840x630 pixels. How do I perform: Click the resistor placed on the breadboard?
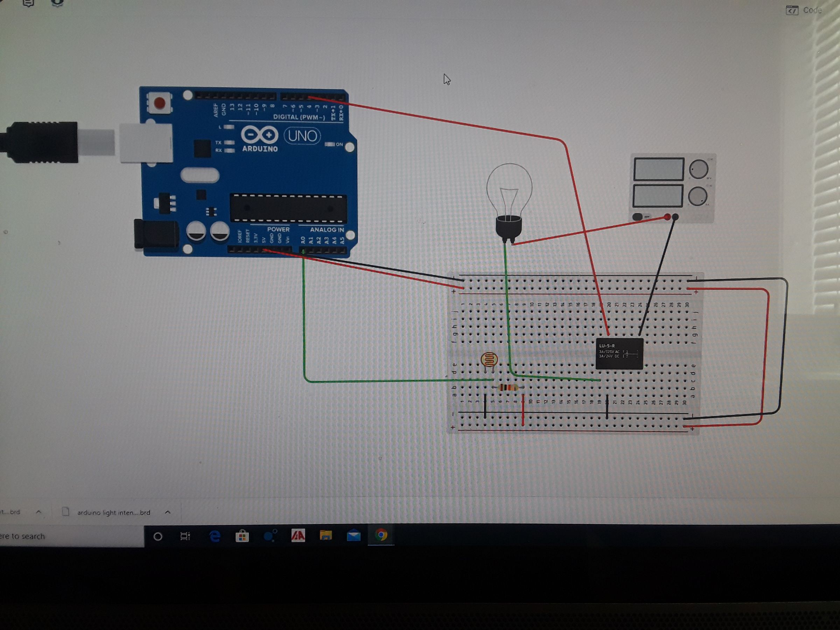point(509,387)
